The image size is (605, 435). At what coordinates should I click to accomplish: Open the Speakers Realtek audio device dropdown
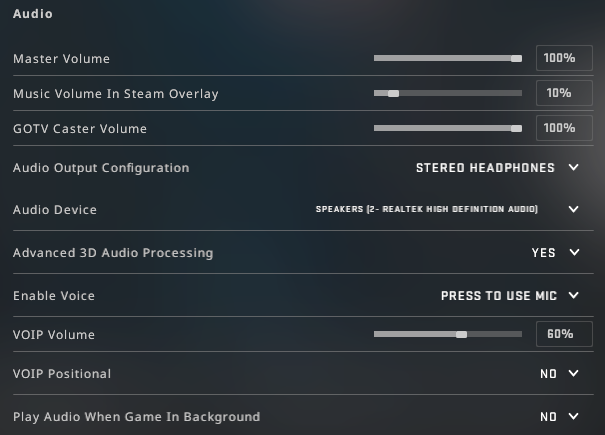click(427, 210)
